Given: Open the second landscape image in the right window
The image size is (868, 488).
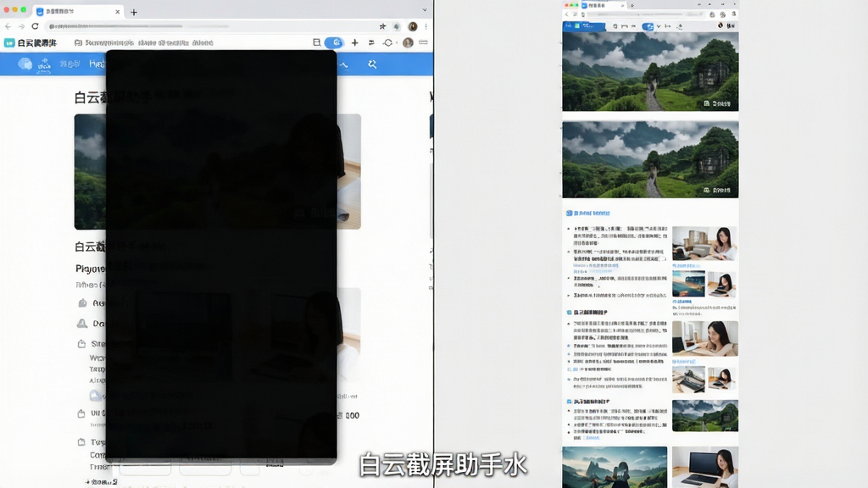Looking at the screenshot, I should point(650,159).
